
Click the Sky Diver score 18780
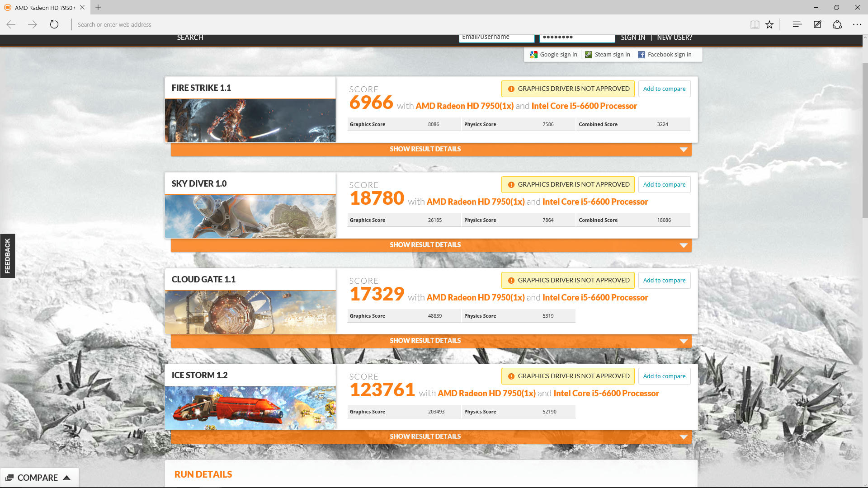pyautogui.click(x=377, y=198)
